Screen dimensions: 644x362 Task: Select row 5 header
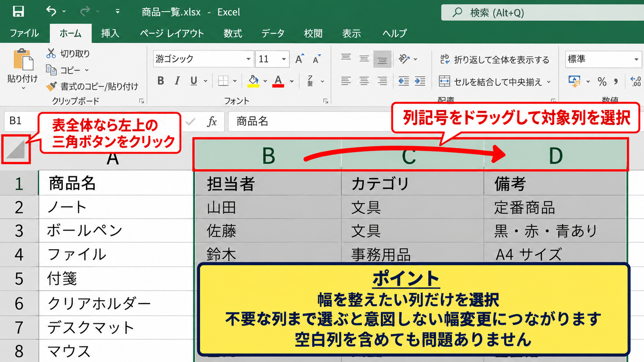(x=19, y=279)
